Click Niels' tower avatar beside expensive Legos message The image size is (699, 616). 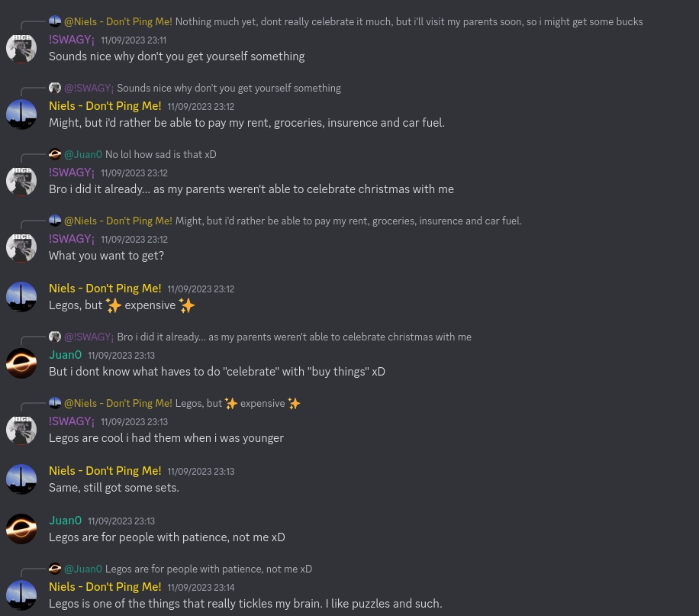click(21, 297)
